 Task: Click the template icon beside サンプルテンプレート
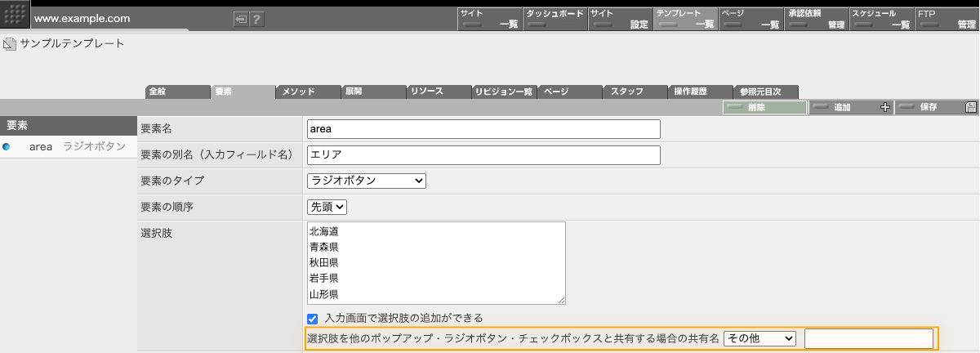click(x=10, y=44)
